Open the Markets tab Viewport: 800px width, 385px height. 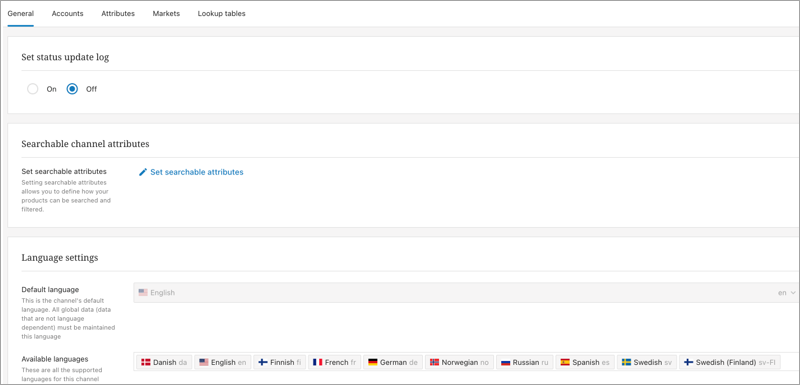166,14
